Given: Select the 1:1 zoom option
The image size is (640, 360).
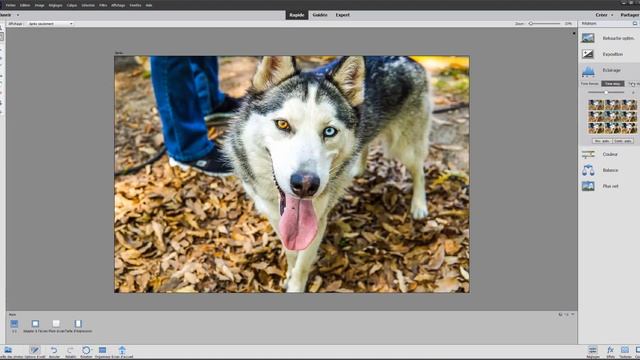Looking at the screenshot, I should pos(14,326).
